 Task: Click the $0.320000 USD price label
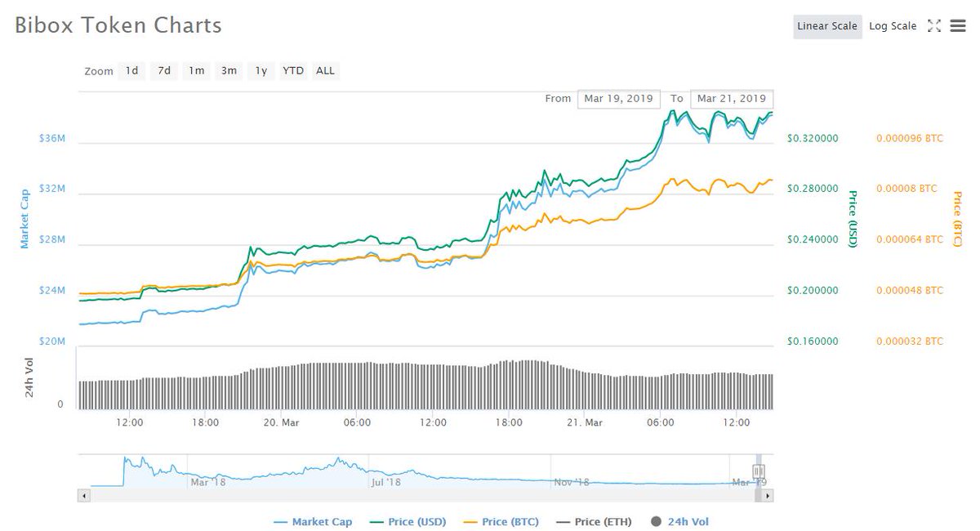(812, 139)
